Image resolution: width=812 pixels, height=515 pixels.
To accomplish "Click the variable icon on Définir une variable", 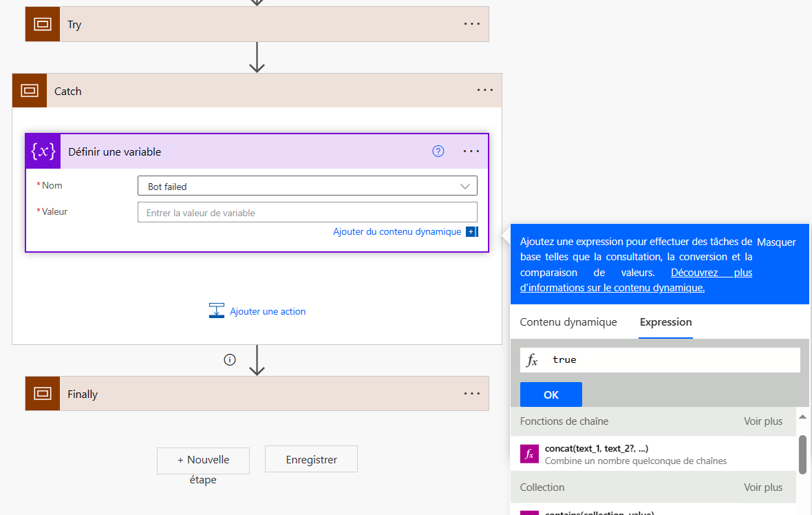I will (x=43, y=151).
